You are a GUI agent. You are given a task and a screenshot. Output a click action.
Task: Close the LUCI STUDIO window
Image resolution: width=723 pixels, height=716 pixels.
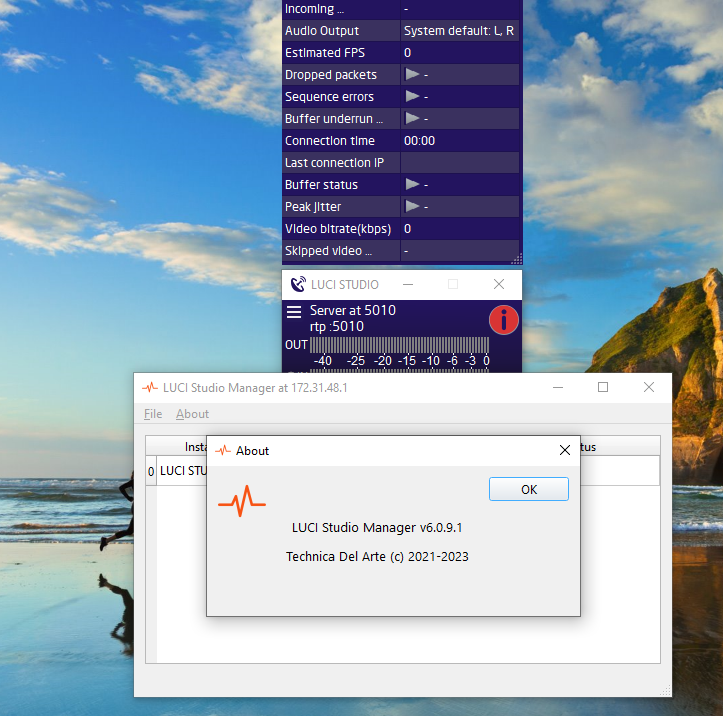pyautogui.click(x=498, y=284)
